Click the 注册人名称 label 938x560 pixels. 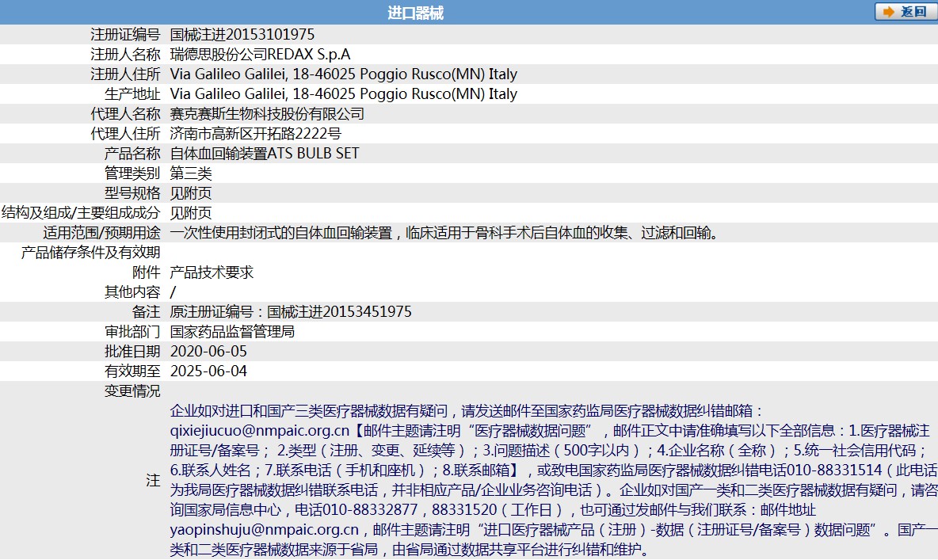tap(126, 55)
